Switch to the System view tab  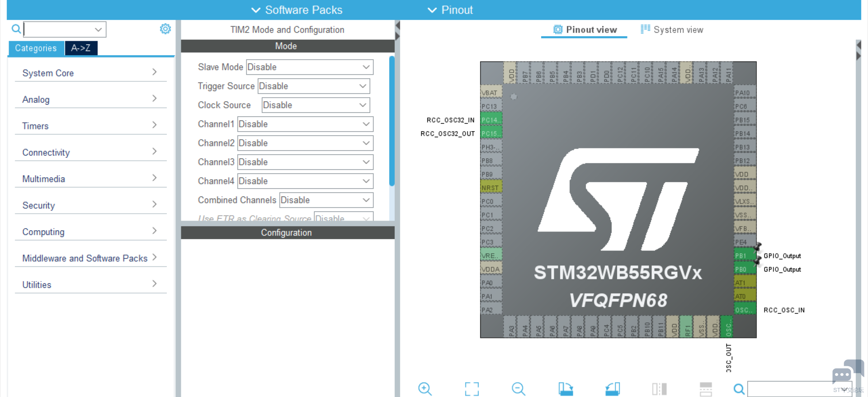[x=672, y=30]
